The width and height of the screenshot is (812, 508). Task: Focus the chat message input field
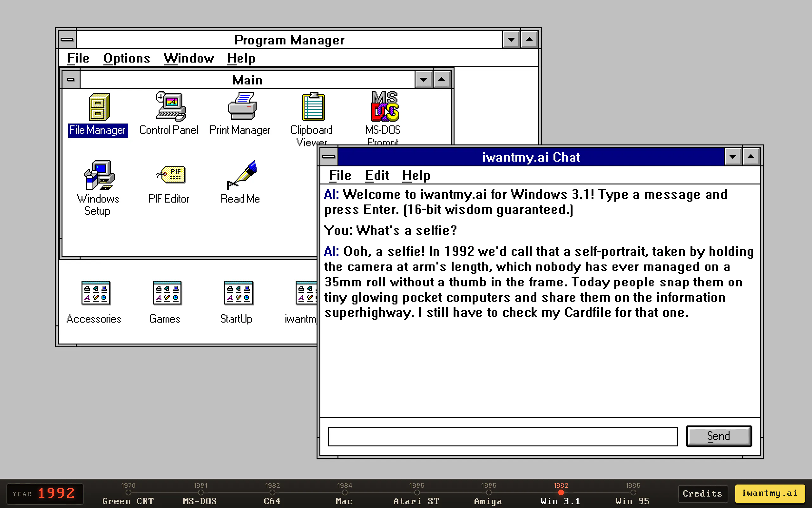pos(503,437)
